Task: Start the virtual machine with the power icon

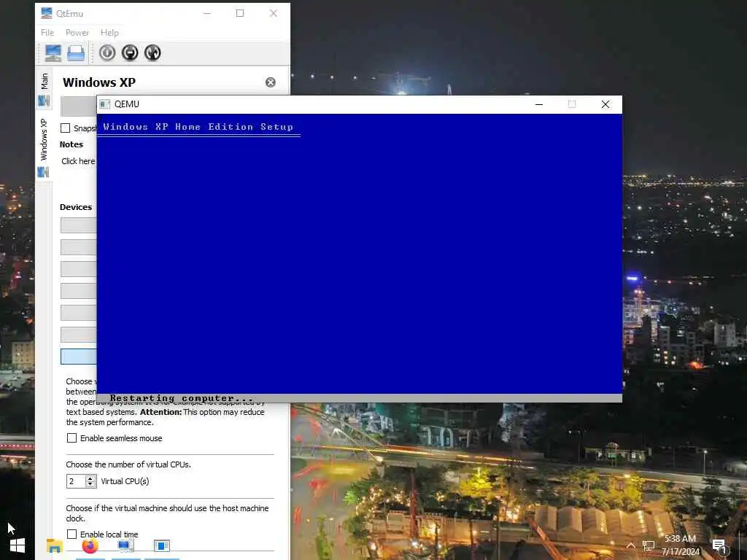Action: pyautogui.click(x=107, y=52)
